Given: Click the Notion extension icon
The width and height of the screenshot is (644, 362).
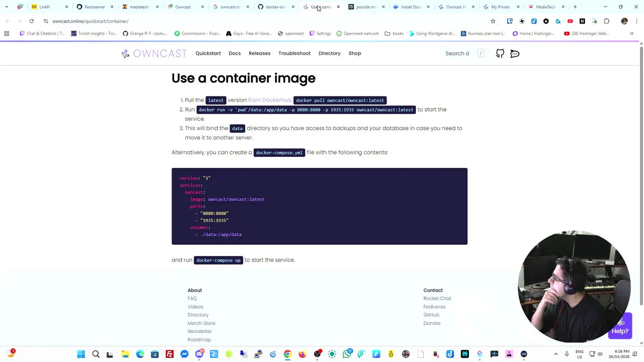Looking at the screenshot, I should (582, 21).
